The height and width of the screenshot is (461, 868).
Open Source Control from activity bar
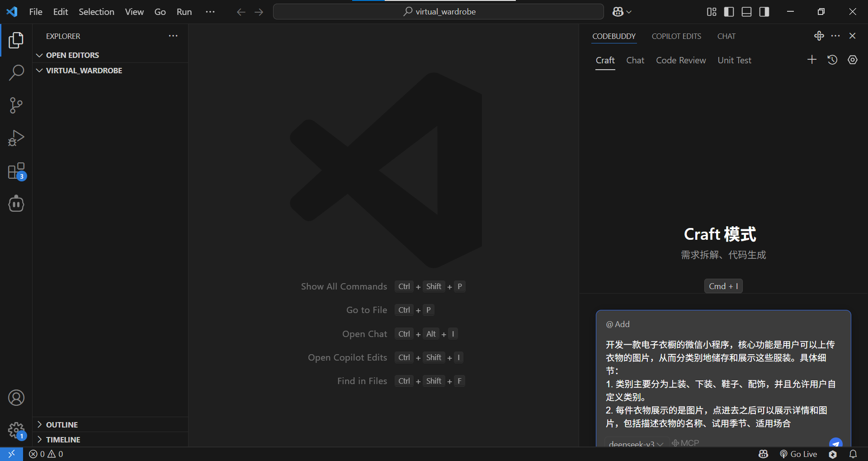click(x=16, y=105)
